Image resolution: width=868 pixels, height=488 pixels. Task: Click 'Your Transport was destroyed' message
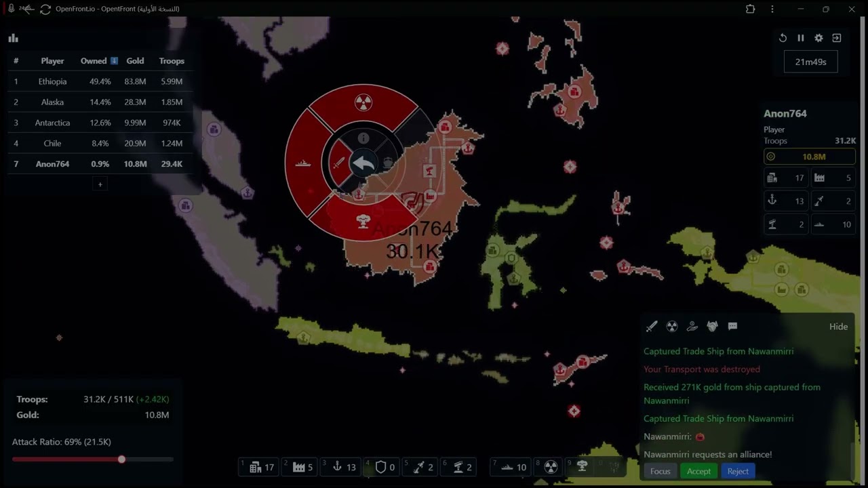click(702, 369)
